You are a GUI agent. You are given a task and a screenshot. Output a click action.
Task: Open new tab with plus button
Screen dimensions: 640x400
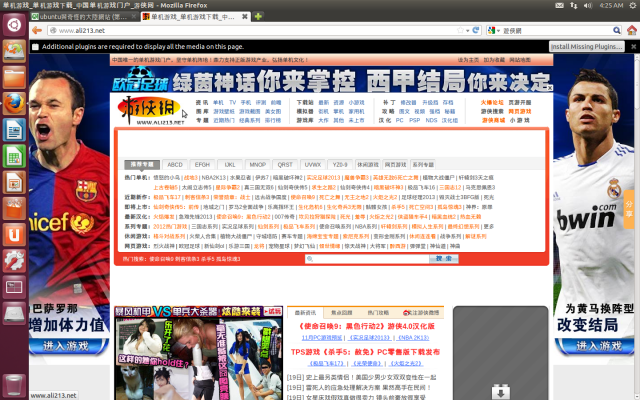tap(258, 16)
